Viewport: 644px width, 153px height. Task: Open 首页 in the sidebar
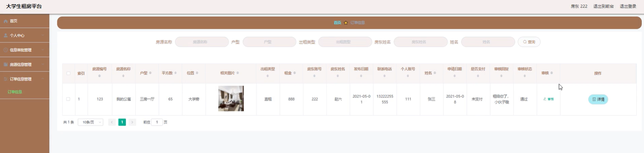24,21
